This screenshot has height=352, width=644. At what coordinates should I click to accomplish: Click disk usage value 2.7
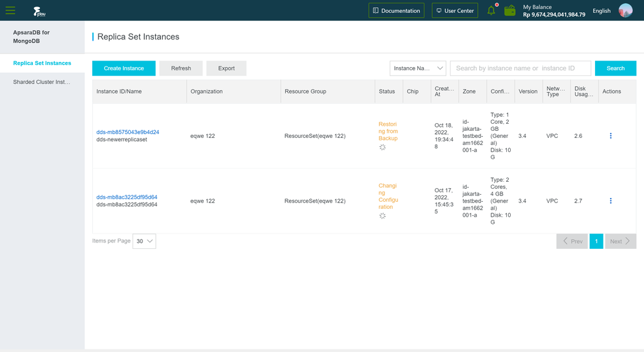pos(578,200)
